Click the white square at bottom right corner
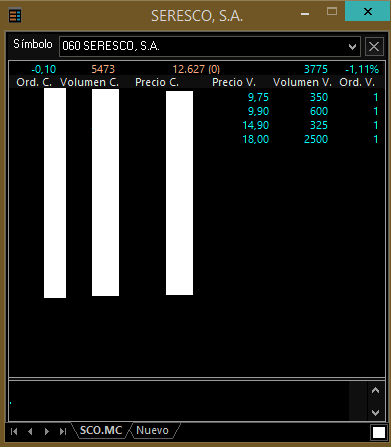The image size is (391, 447). pos(379,433)
